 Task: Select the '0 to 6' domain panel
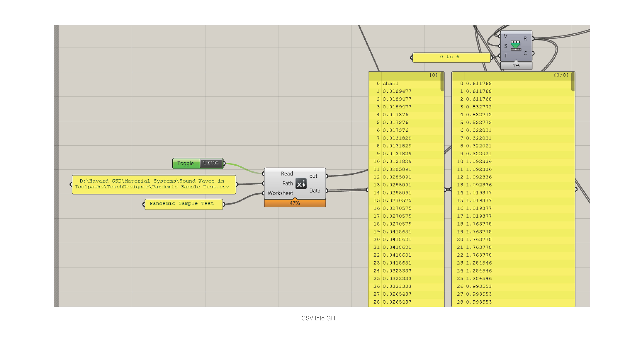[x=451, y=57]
